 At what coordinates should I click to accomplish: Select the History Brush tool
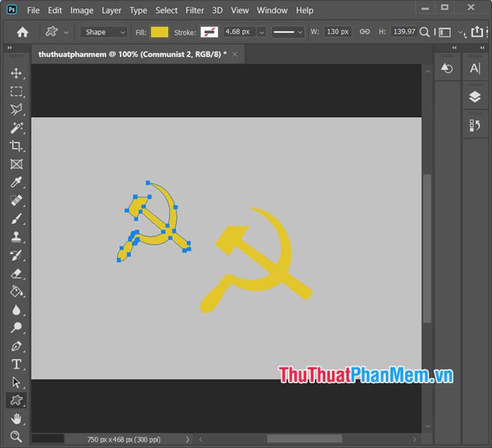(x=16, y=255)
